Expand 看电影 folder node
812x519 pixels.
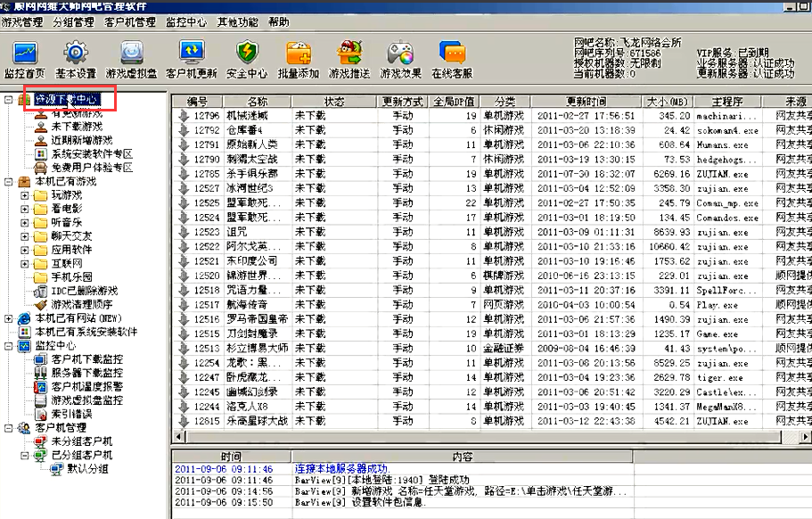pos(24,210)
